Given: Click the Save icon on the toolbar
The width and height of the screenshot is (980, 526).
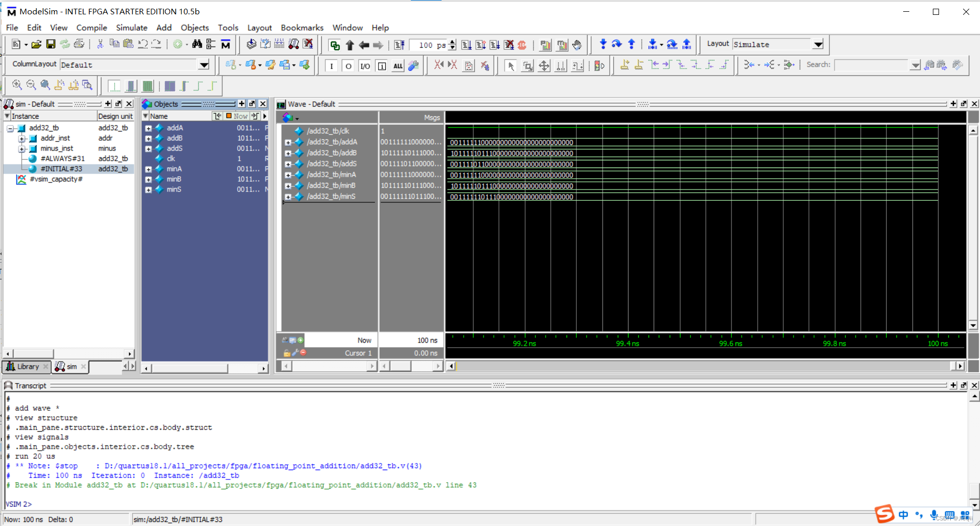Looking at the screenshot, I should tap(50, 45).
